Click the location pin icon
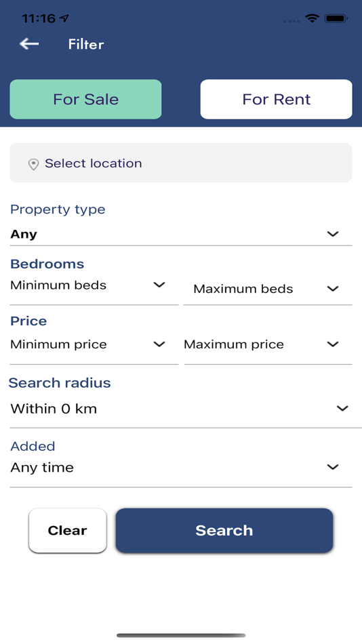Screen dimensions: 362x644 [x=33, y=164]
